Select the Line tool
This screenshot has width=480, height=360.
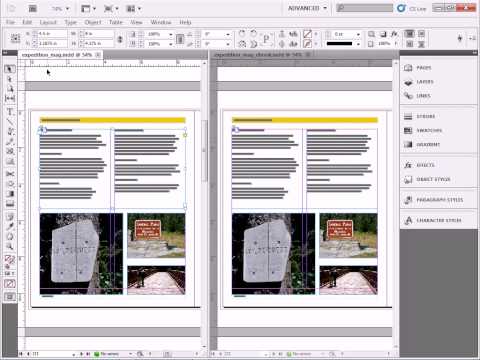(10, 122)
